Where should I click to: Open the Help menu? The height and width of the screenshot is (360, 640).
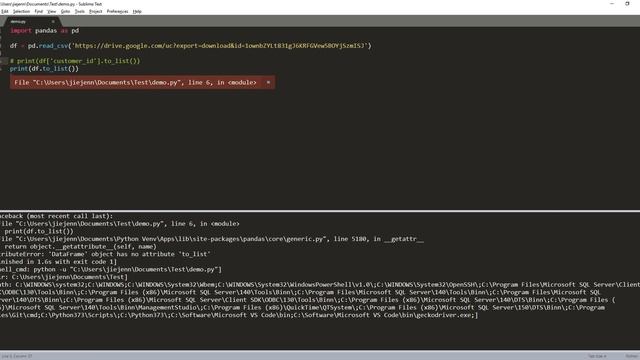tap(137, 11)
